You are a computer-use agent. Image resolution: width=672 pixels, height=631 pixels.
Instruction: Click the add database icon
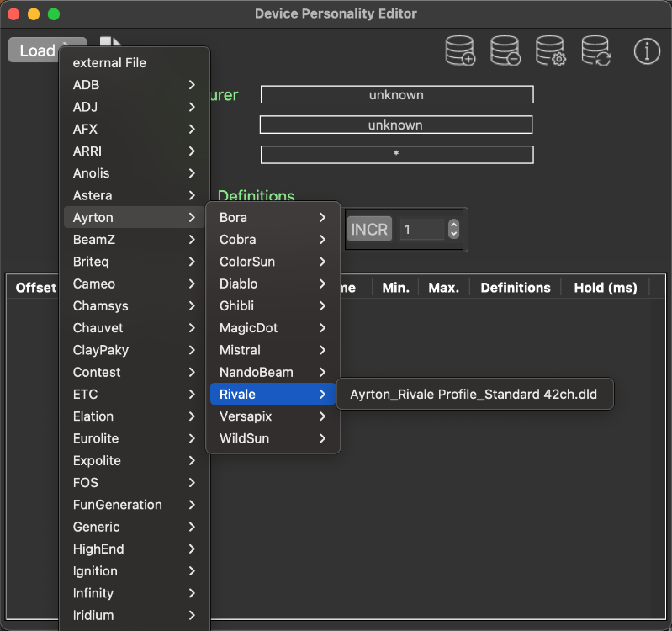click(x=460, y=51)
